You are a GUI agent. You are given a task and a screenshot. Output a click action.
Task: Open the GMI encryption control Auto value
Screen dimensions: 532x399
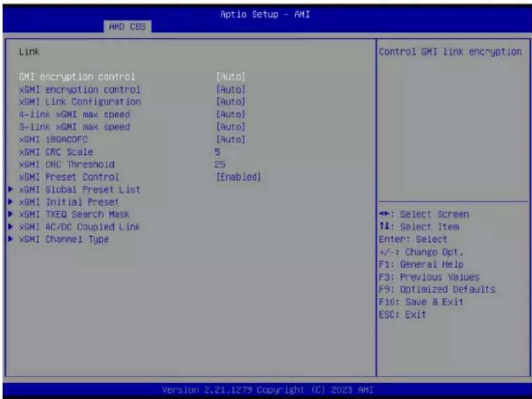pos(231,77)
